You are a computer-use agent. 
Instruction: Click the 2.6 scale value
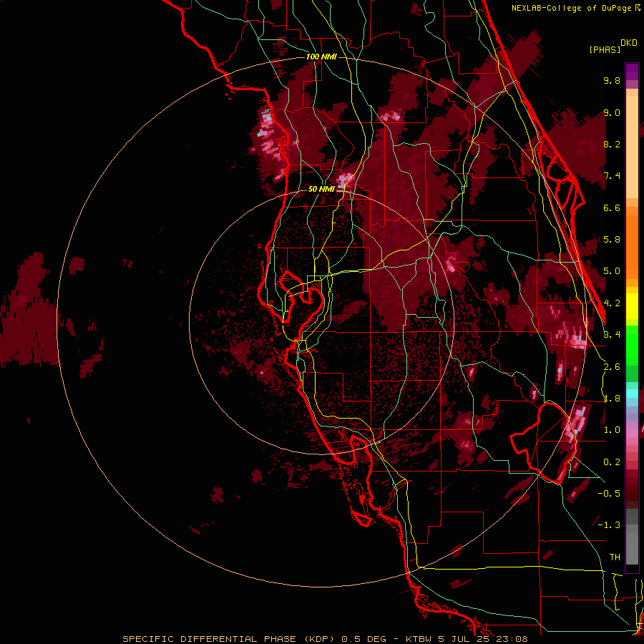point(612,367)
